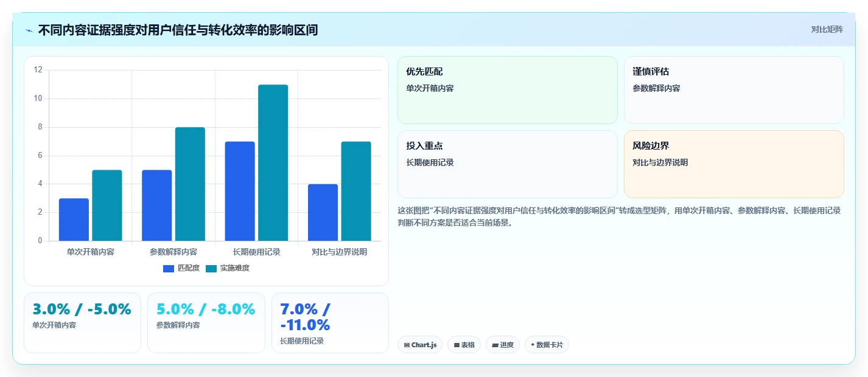This screenshot has height=377, width=868.
Task: Click the 实施难度 bar for 长期使用记录
Action: [x=273, y=163]
